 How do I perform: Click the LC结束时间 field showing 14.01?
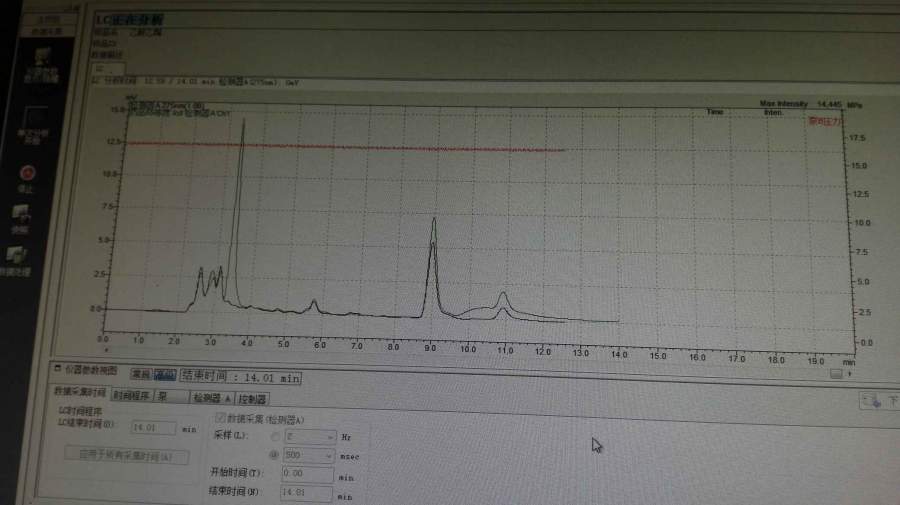[x=153, y=428]
